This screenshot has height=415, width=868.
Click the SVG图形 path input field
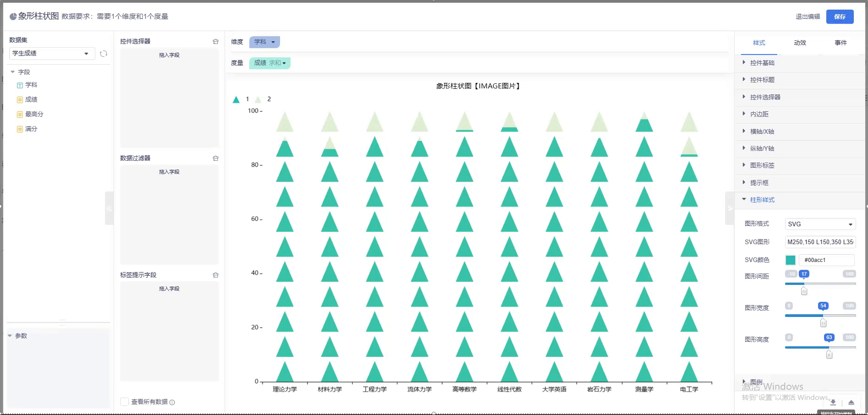820,242
